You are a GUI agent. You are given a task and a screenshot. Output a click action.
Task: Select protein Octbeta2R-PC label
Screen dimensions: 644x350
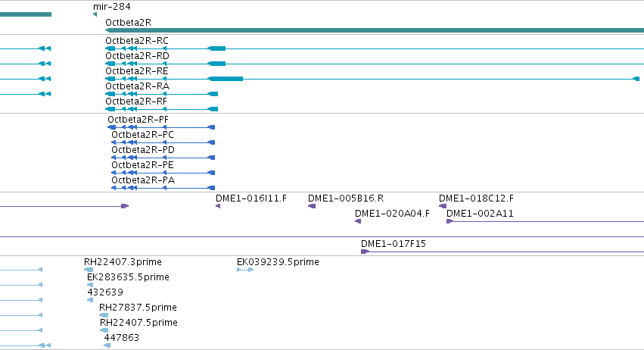142,135
